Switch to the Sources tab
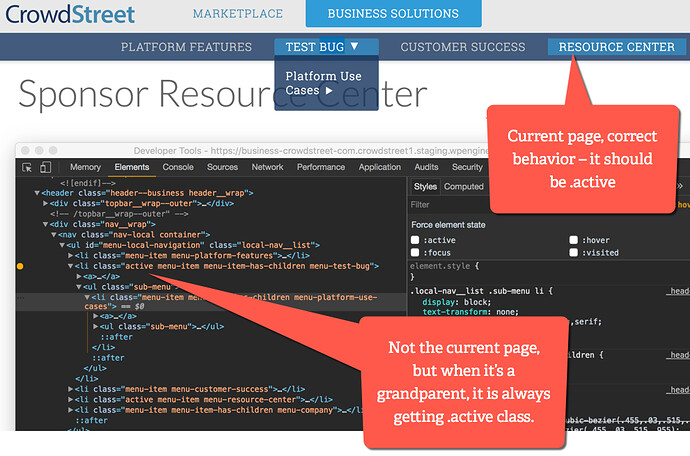Image resolution: width=690 pixels, height=456 pixels. pos(222,167)
